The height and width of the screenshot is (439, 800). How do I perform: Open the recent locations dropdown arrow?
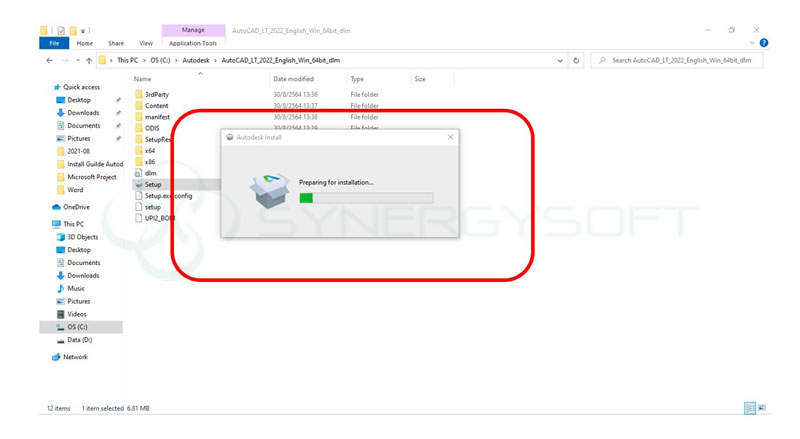77,61
